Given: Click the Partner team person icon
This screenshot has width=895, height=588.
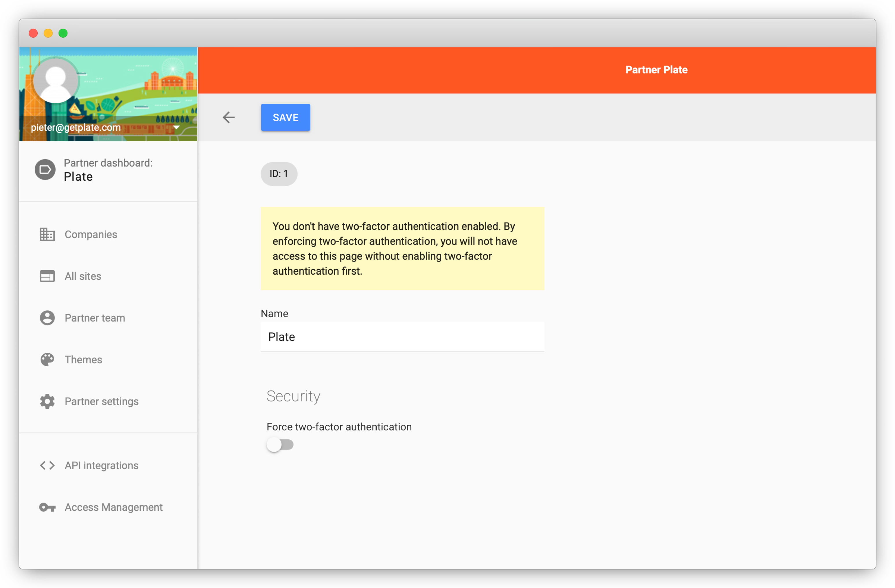Looking at the screenshot, I should coord(47,318).
